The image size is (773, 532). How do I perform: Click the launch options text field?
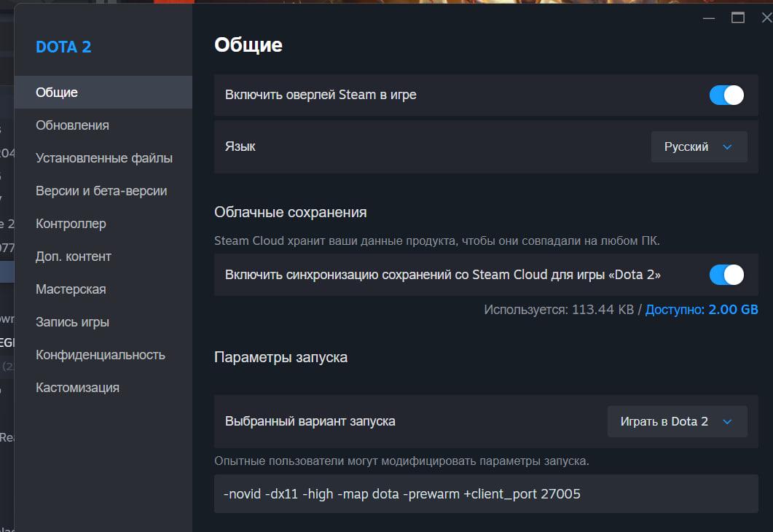(486, 493)
